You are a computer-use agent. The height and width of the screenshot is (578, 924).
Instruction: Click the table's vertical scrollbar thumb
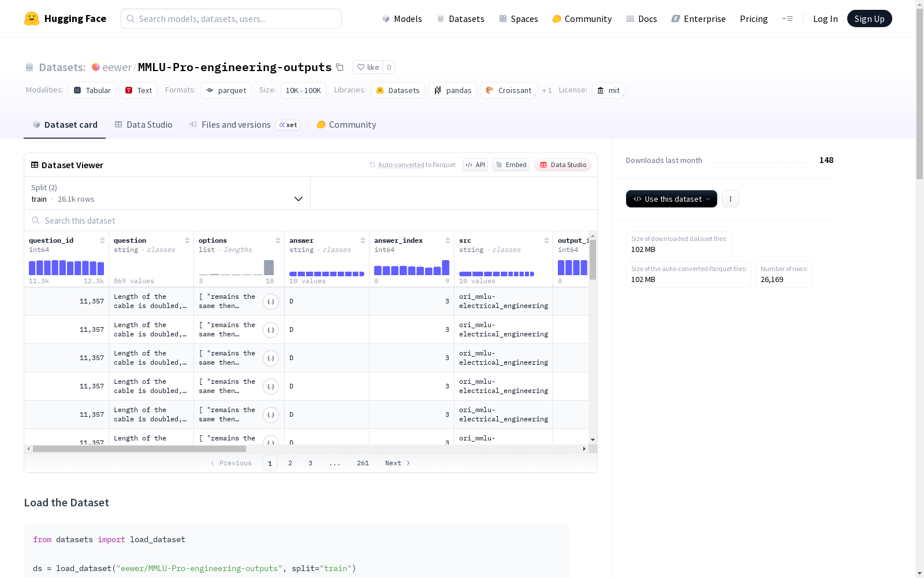(593, 260)
